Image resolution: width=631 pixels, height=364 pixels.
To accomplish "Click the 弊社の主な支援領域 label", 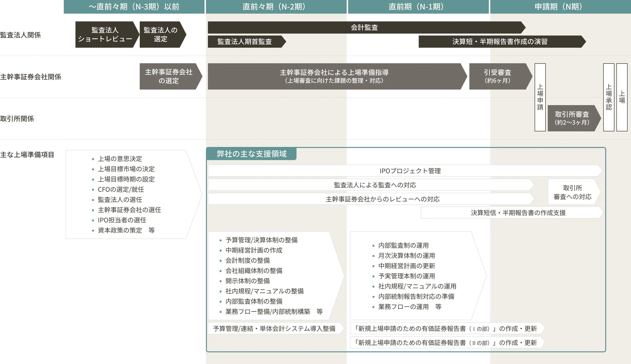I will 251,154.
